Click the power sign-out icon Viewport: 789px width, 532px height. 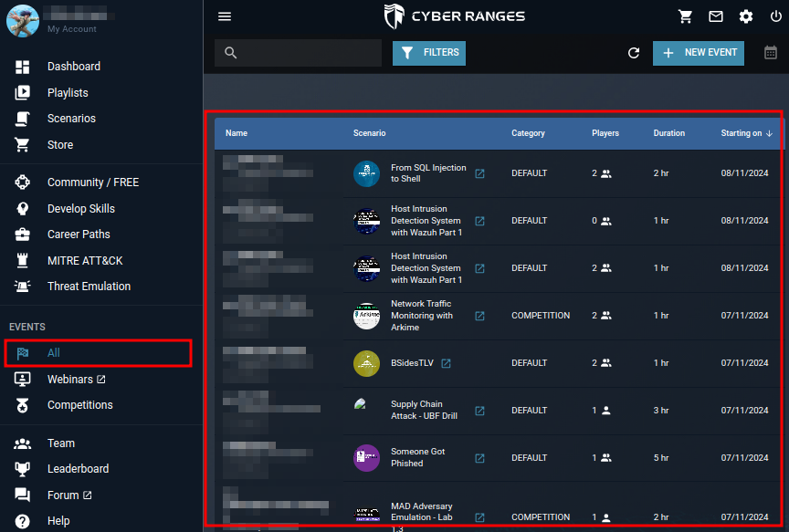coord(775,16)
